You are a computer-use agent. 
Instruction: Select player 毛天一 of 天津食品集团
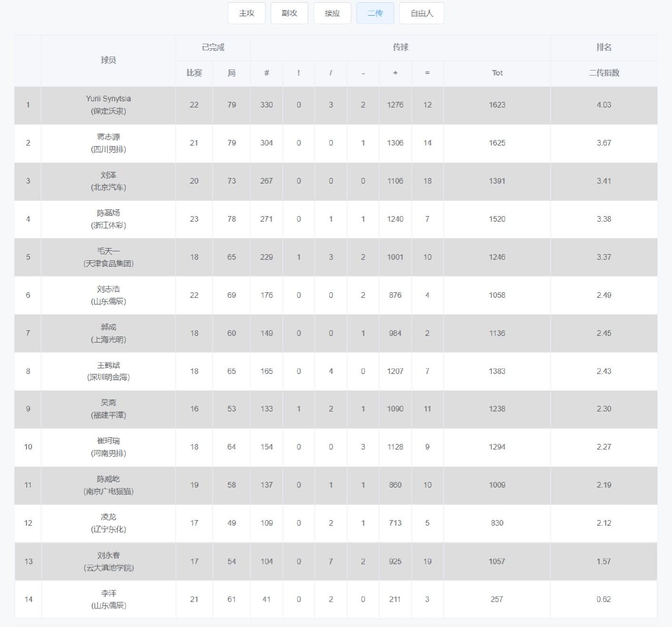click(109, 257)
